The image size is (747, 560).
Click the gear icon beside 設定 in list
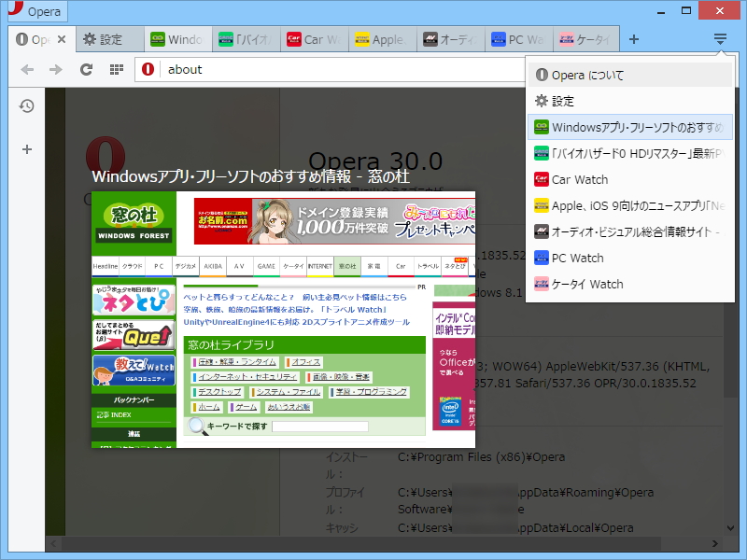coord(542,101)
